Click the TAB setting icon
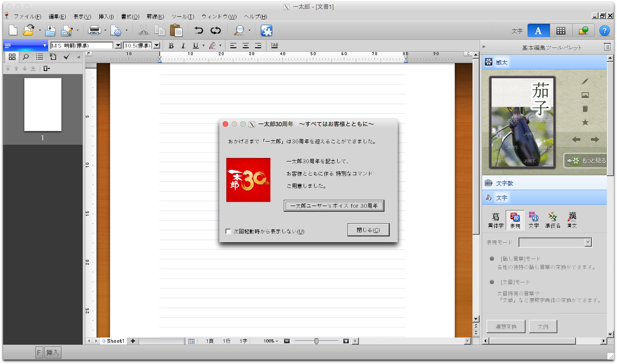Viewport: 617px width, 364px height. [274, 45]
